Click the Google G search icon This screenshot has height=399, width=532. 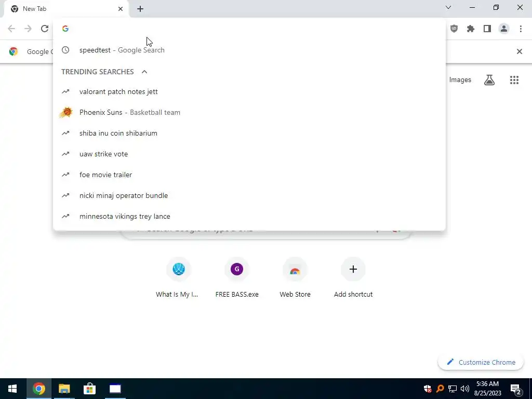click(x=65, y=29)
